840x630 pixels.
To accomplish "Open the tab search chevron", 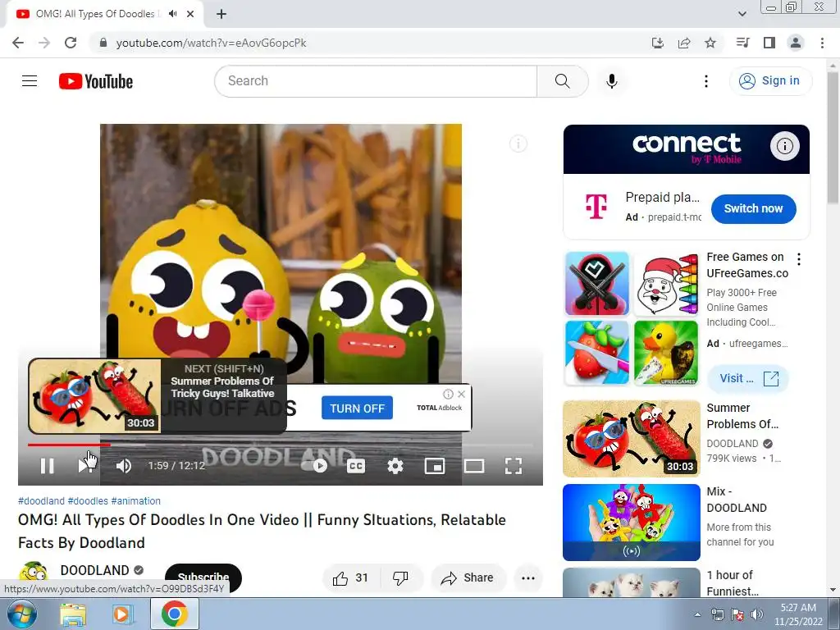I will (x=742, y=14).
